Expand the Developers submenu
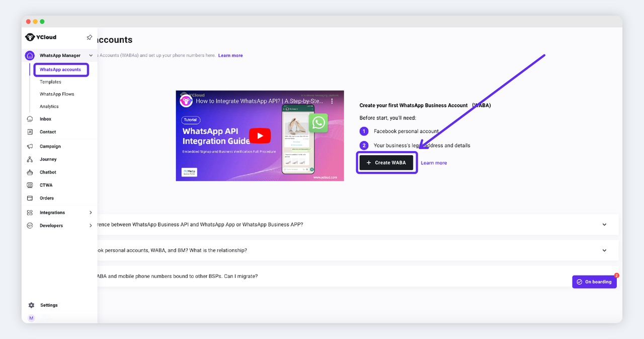Screen dimensions: 644x339 click(91, 226)
